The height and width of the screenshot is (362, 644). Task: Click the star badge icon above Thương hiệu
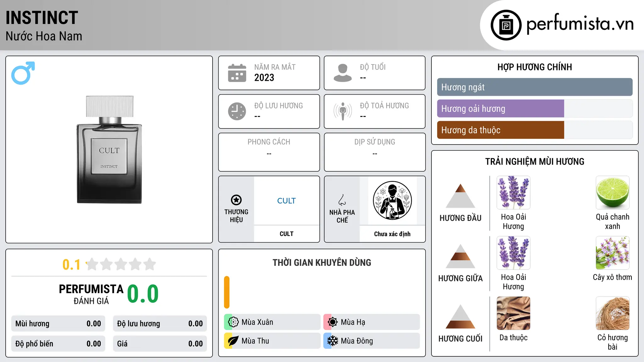pos(236,200)
